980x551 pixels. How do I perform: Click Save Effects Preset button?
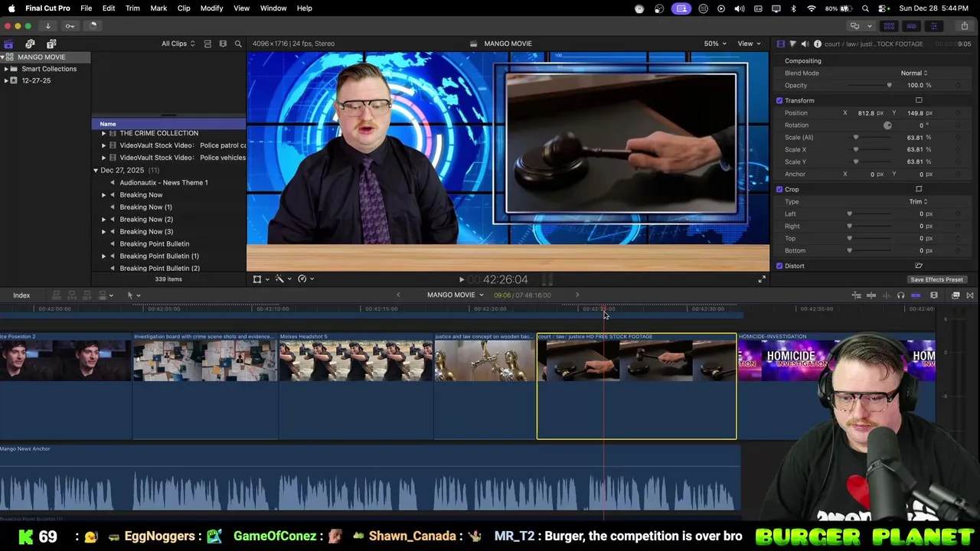click(x=936, y=279)
